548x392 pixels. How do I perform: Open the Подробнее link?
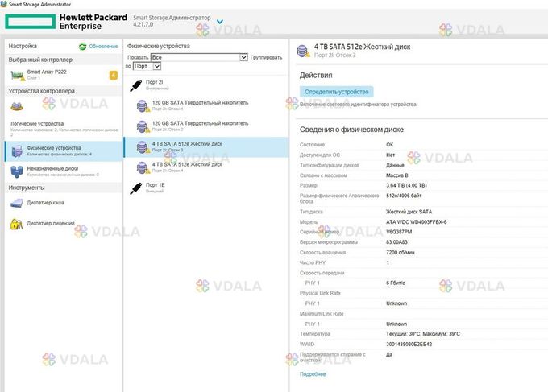click(313, 374)
